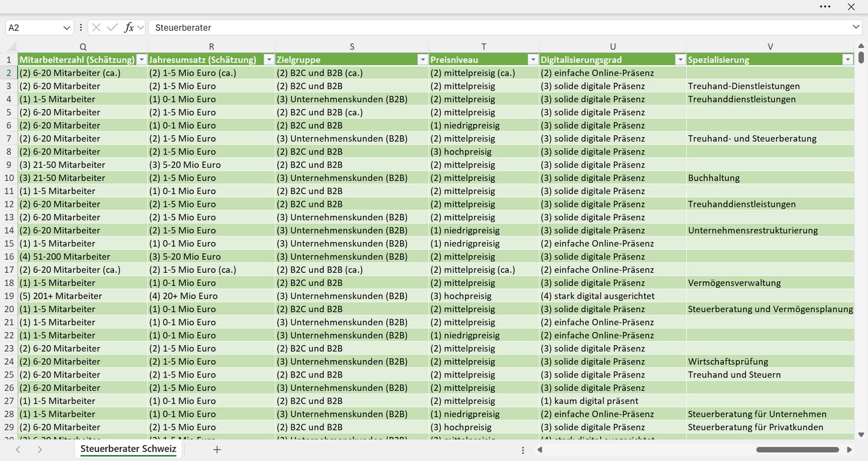Go to the previous sheet with the left arrow
The width and height of the screenshot is (868, 461).
click(18, 450)
